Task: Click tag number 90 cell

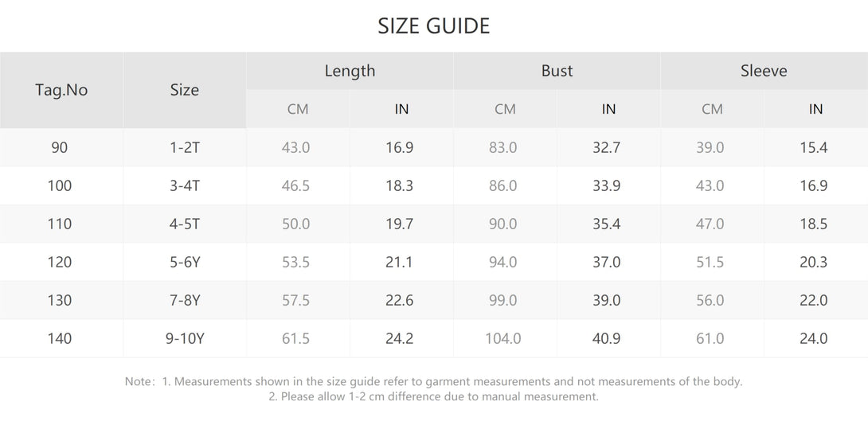Action: (x=60, y=147)
